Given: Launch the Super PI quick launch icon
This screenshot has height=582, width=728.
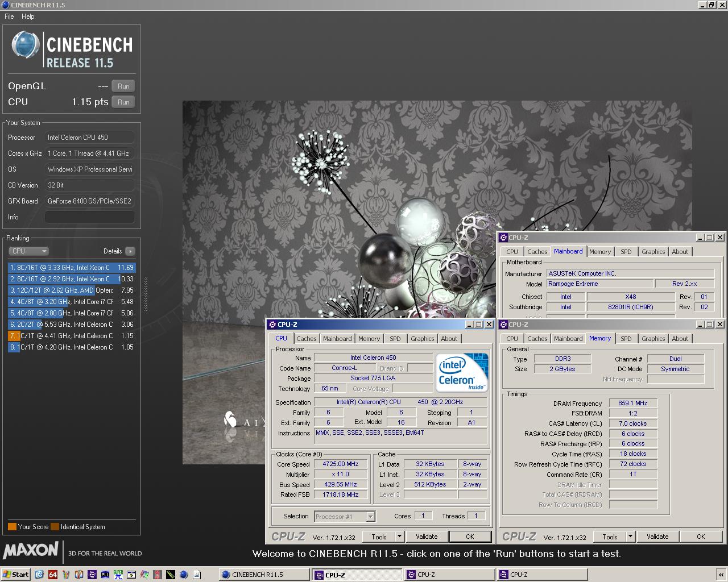Looking at the screenshot, I should click(x=118, y=575).
